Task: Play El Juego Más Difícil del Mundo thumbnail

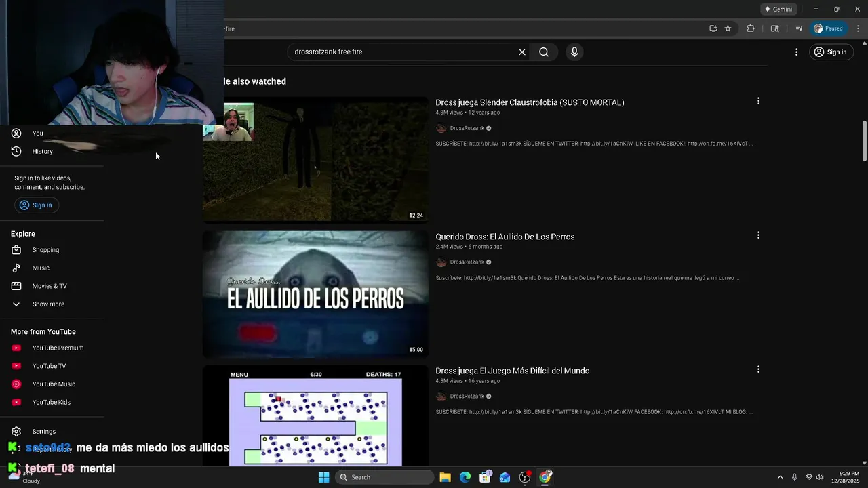Action: [315, 415]
